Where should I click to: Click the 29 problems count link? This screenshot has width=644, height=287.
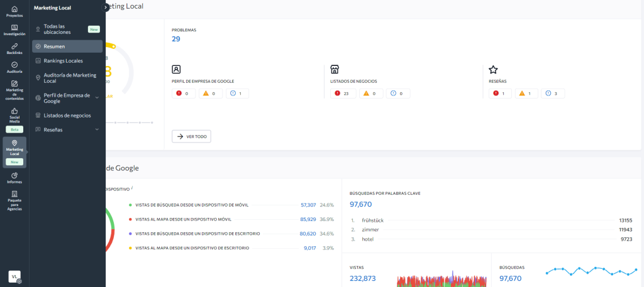click(x=176, y=39)
